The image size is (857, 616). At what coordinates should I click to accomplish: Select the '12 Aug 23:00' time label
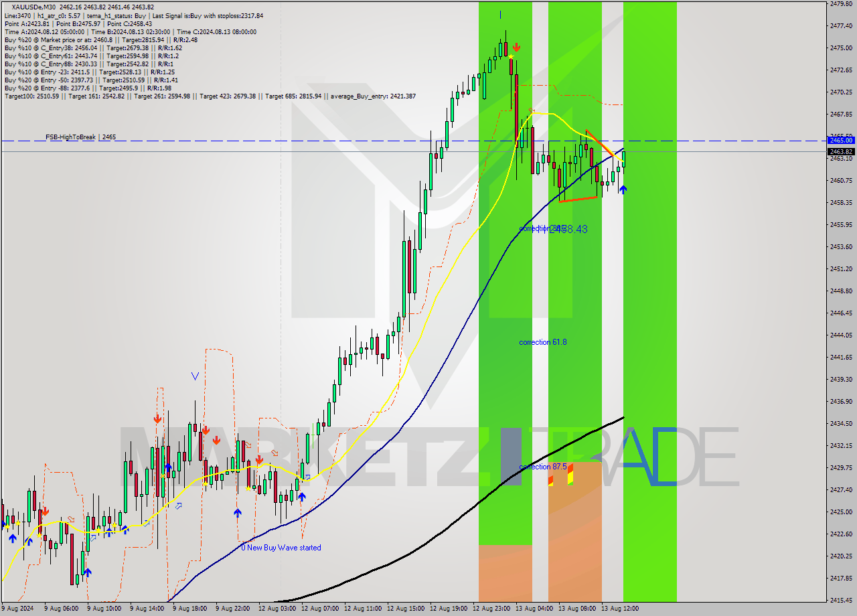(491, 609)
